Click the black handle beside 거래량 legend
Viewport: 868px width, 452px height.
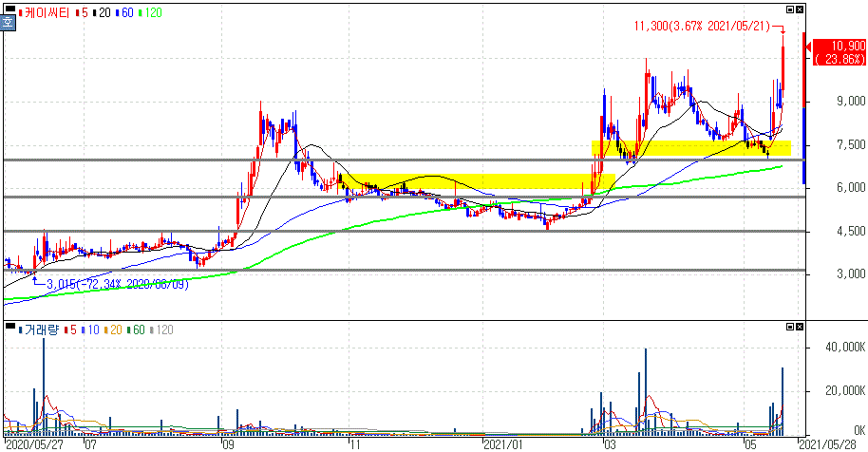[x=9, y=326]
